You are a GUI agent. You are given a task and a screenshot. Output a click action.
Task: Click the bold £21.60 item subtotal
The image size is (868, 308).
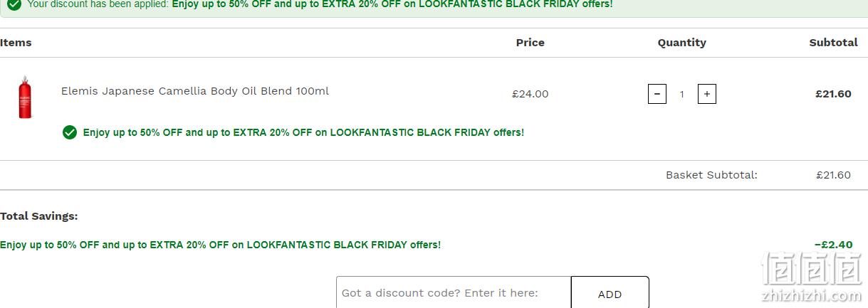[x=833, y=94]
